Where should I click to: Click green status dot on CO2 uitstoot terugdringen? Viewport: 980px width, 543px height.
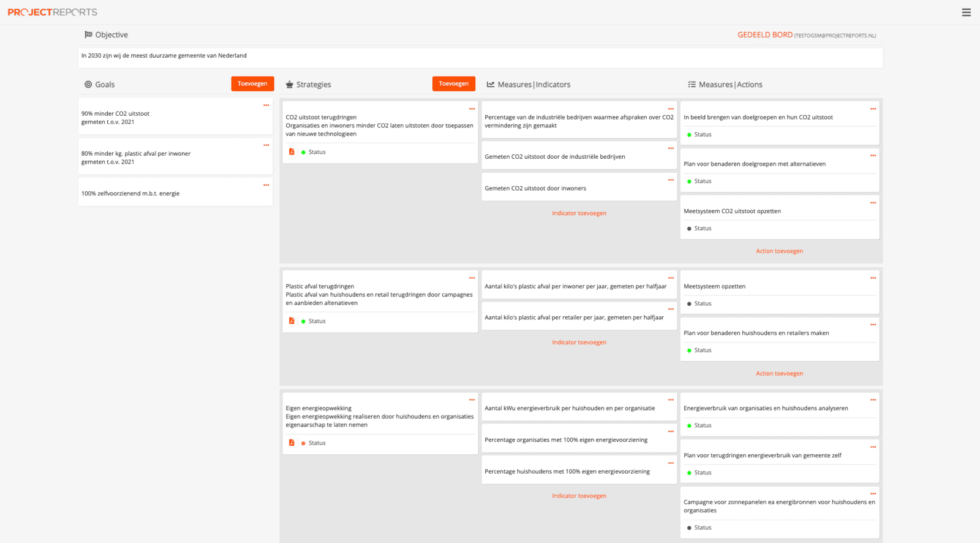303,153
